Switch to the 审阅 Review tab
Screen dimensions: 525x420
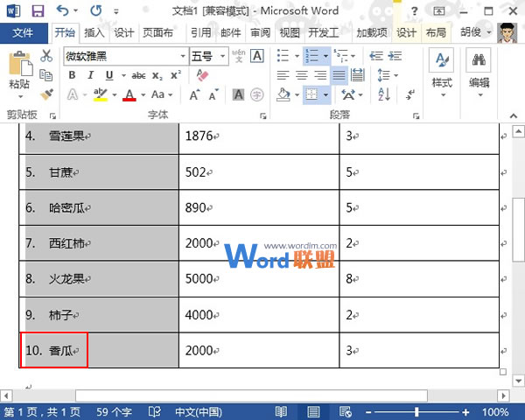260,33
